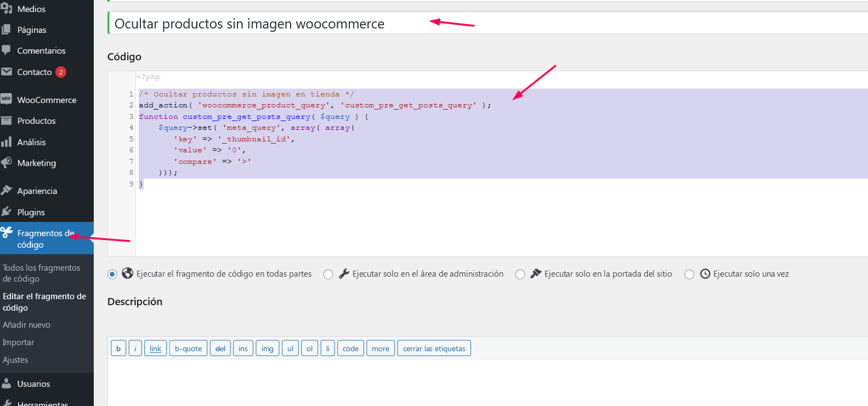Click the pin icon for front-end execution
Viewport: 868px width, 406px height.
tap(536, 273)
